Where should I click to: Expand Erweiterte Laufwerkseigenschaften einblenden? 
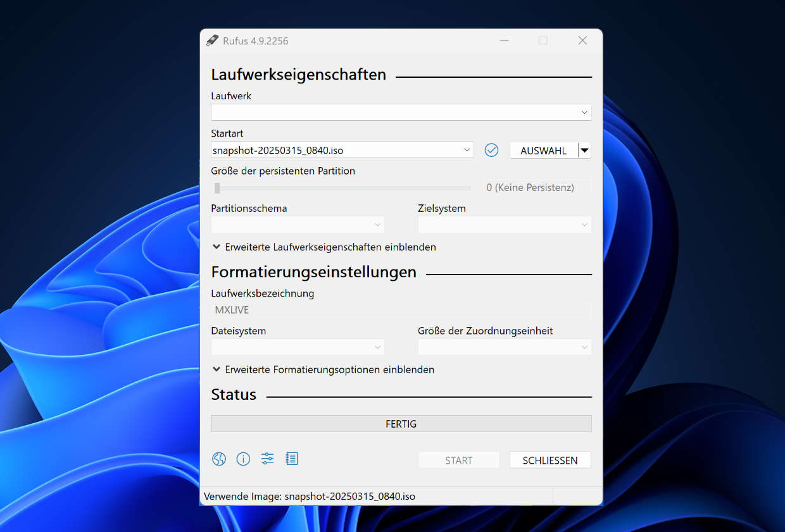[x=324, y=247]
